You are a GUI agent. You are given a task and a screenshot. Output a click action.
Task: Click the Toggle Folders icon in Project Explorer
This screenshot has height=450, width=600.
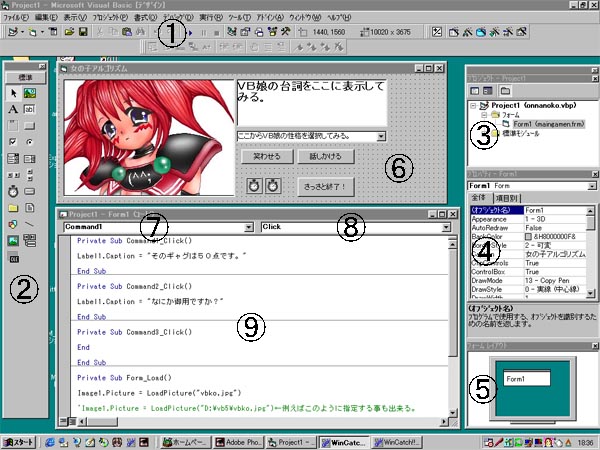tap(507, 90)
